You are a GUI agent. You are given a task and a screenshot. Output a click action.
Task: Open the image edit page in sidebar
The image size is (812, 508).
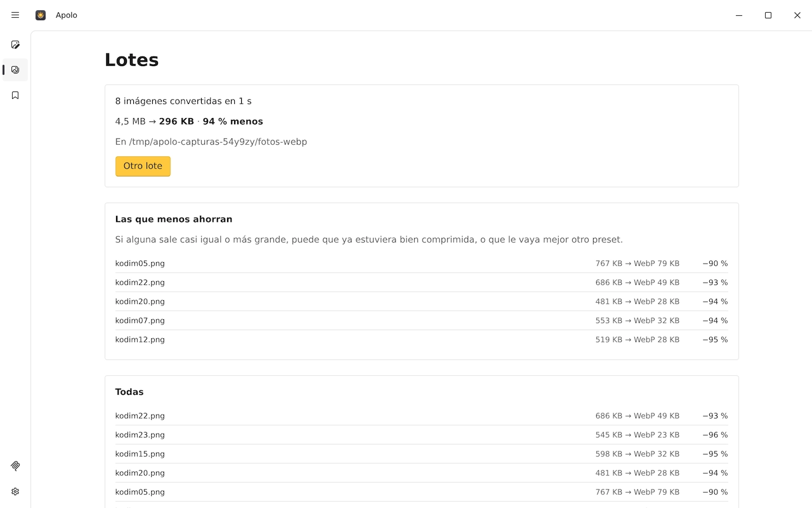tap(15, 44)
